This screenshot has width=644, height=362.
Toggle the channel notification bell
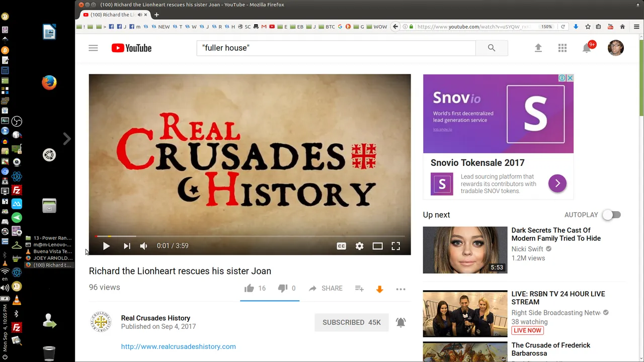tap(400, 322)
